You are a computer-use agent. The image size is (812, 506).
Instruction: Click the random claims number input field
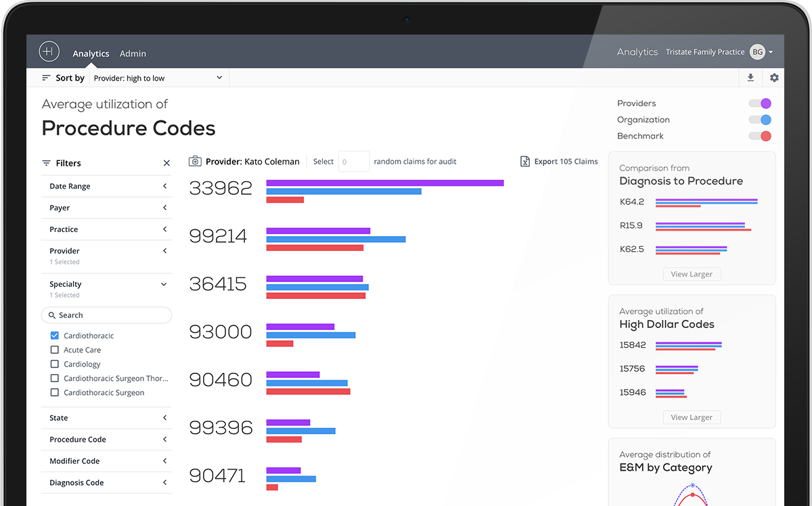(353, 162)
